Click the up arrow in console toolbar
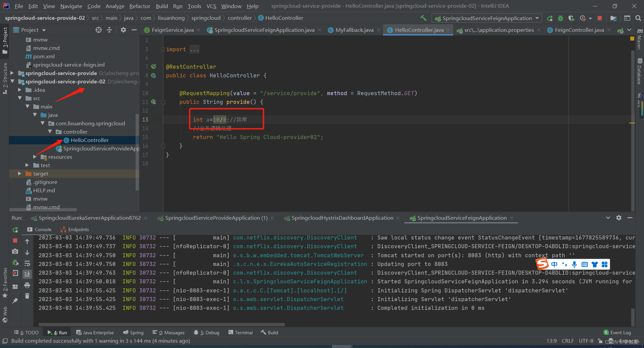The width and height of the screenshot is (644, 348). point(27,241)
